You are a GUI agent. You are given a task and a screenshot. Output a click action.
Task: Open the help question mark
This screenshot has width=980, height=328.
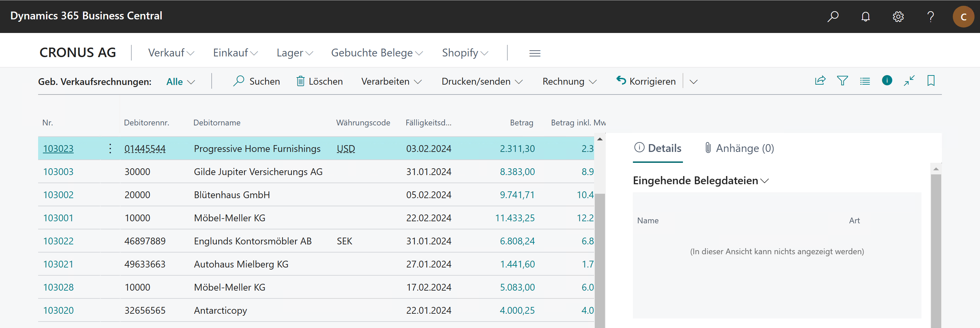click(931, 16)
